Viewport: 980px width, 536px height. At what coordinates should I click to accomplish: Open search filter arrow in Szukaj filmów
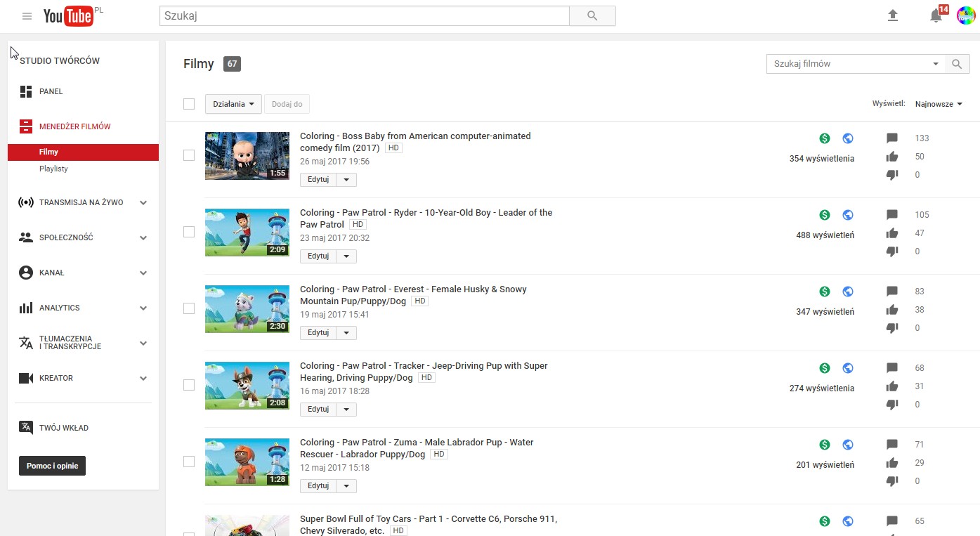(936, 64)
